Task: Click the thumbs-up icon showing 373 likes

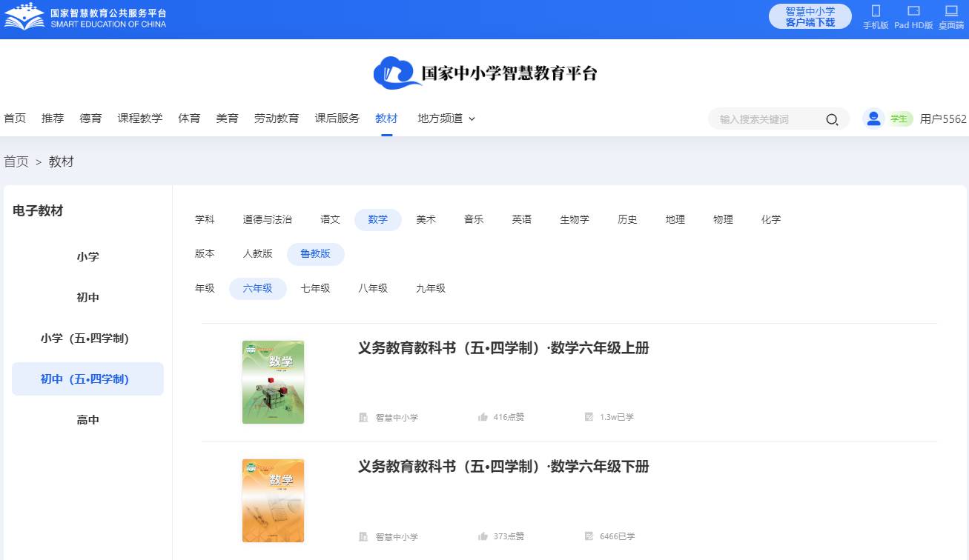Action: [483, 536]
